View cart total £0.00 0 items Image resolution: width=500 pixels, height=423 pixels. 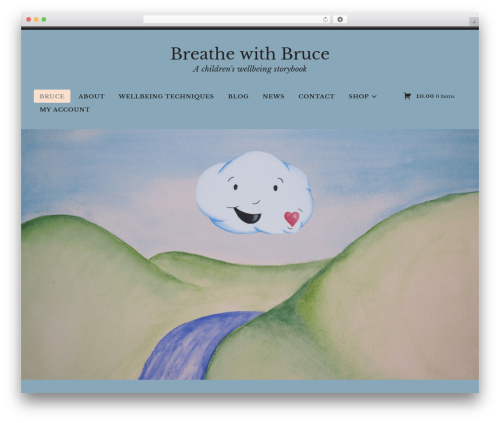(x=435, y=96)
